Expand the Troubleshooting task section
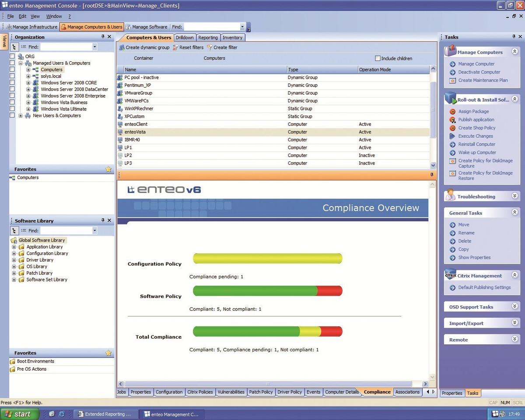The image size is (525, 420). pos(515,196)
